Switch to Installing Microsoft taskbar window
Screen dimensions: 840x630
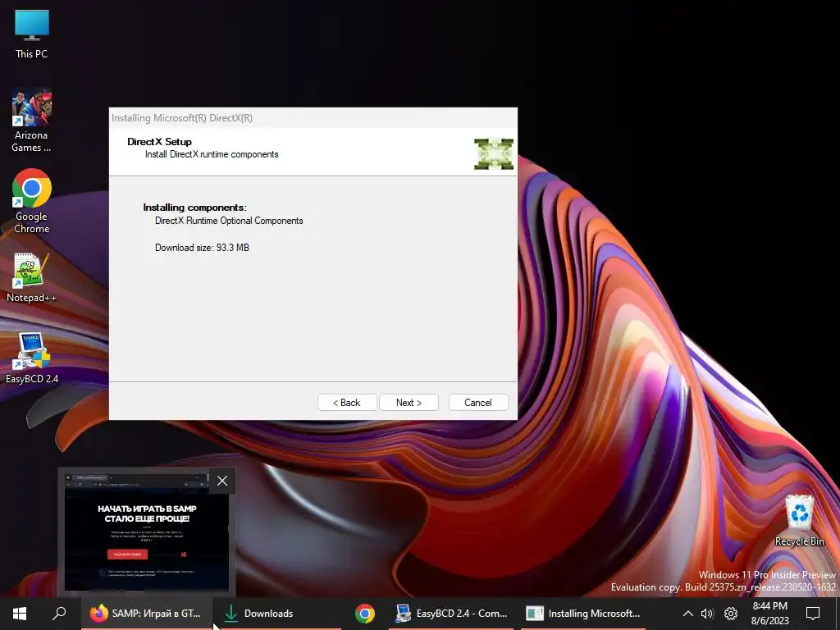click(583, 614)
